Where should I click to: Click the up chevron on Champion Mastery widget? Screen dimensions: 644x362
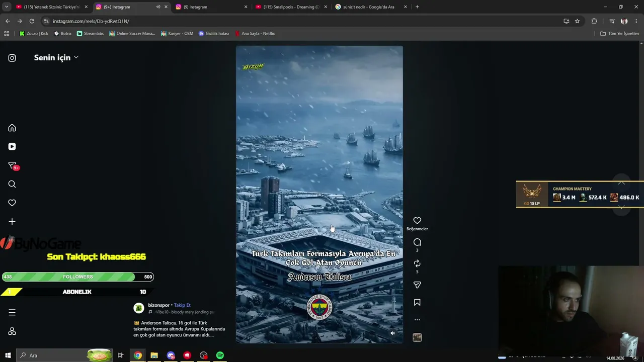pyautogui.click(x=621, y=183)
